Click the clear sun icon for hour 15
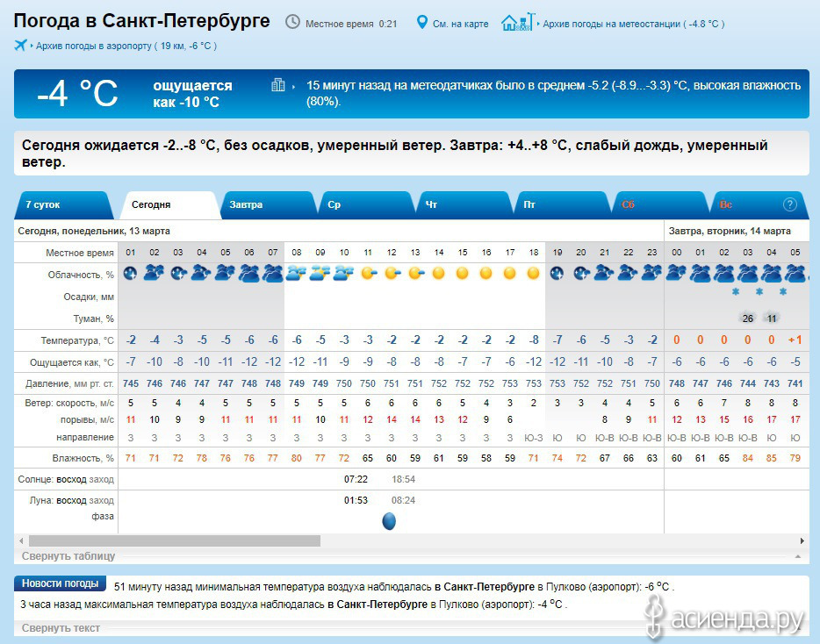The height and width of the screenshot is (644, 820). pos(463,273)
